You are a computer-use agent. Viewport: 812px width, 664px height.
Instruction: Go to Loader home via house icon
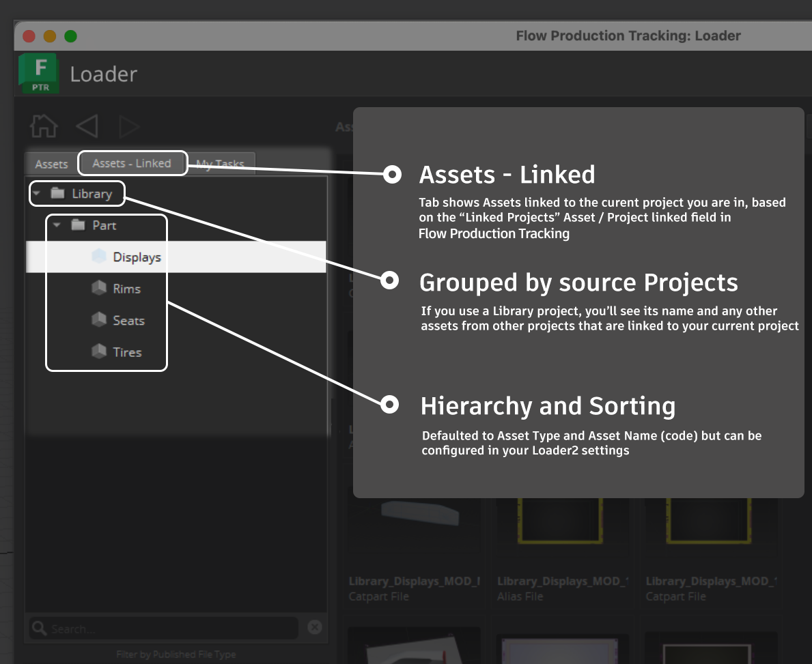point(44,126)
